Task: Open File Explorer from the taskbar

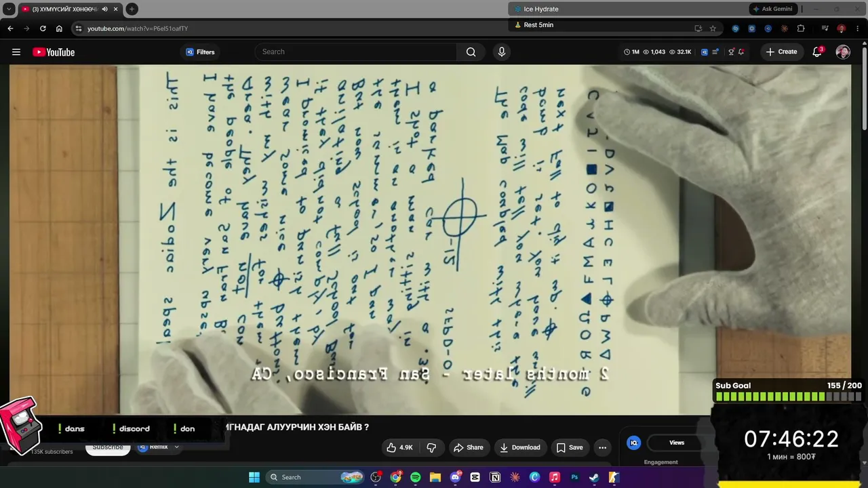Action: tap(435, 477)
